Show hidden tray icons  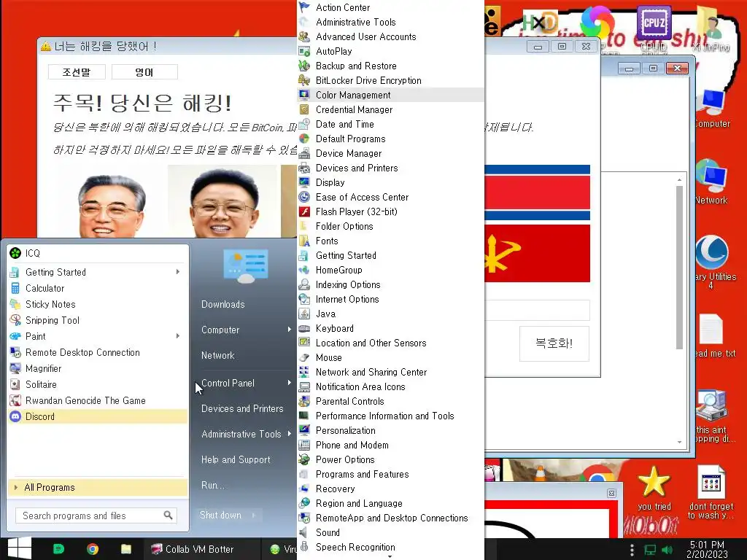(x=632, y=550)
